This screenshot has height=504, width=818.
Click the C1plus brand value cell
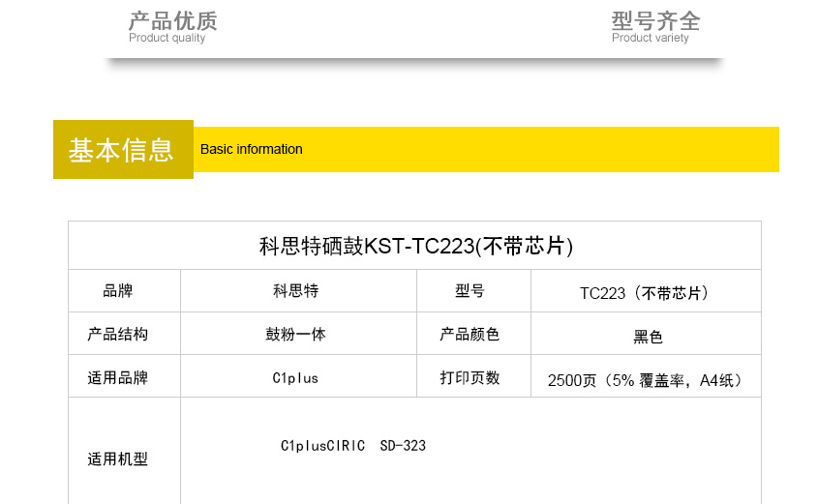coord(296,377)
